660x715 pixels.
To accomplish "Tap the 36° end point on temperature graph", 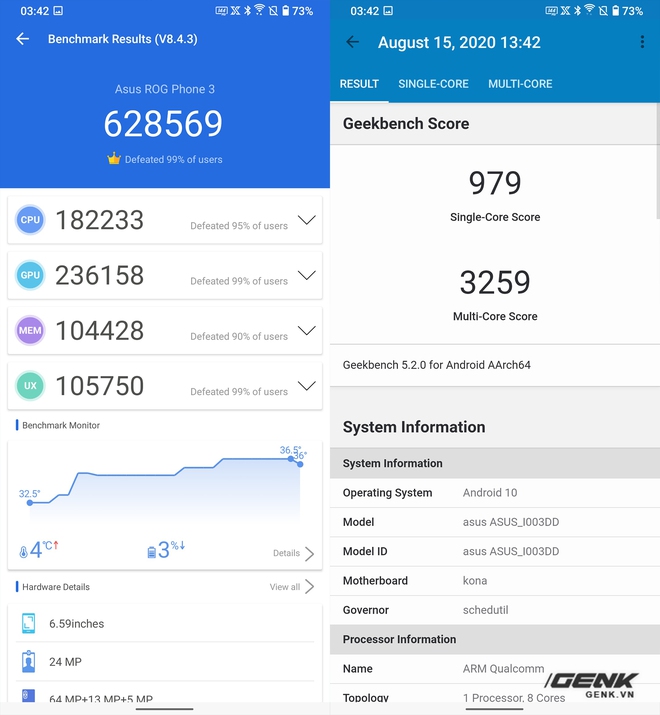I will [x=300, y=464].
